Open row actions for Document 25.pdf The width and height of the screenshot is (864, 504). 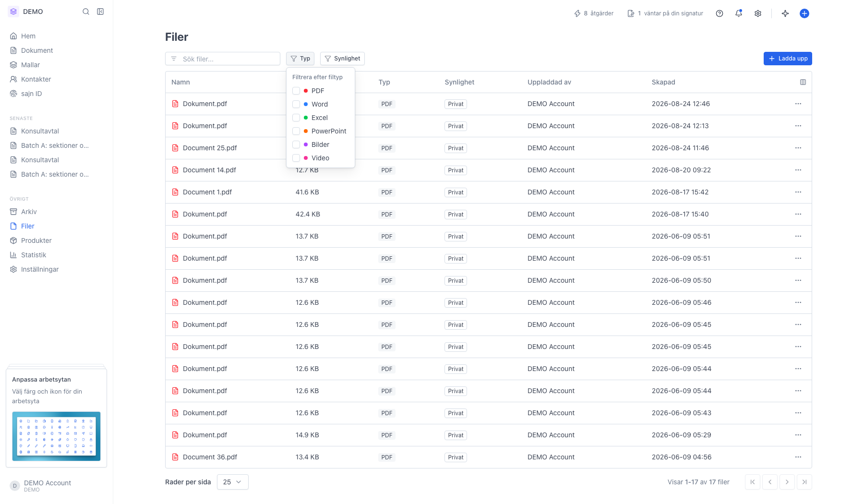[x=798, y=148]
